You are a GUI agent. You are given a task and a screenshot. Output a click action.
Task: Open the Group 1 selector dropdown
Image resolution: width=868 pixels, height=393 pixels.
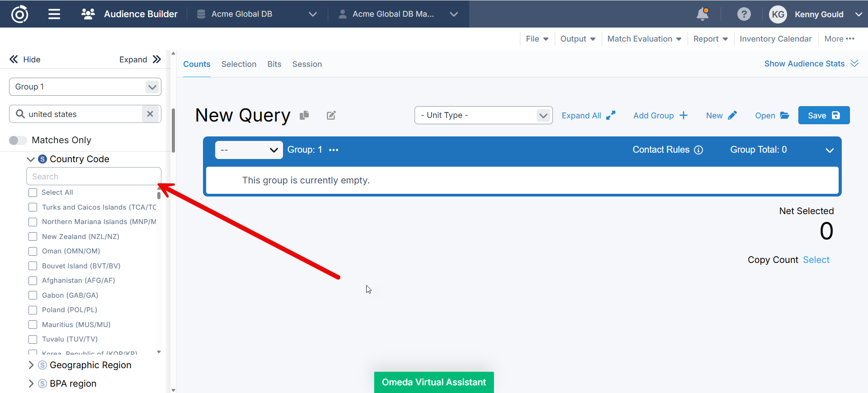pos(85,87)
